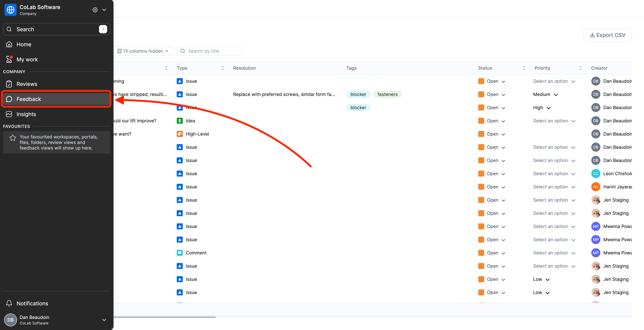Open the Select an option priority in Leon Chisholm row

[x=554, y=174]
